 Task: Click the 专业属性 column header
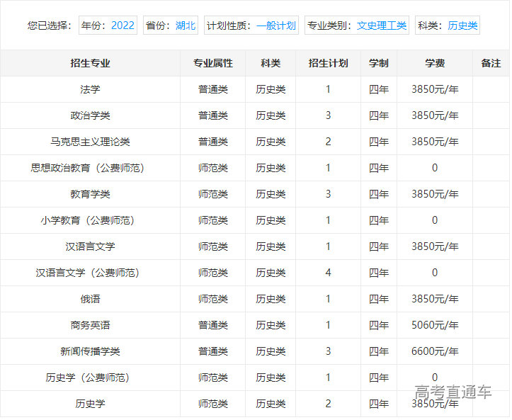[213, 63]
